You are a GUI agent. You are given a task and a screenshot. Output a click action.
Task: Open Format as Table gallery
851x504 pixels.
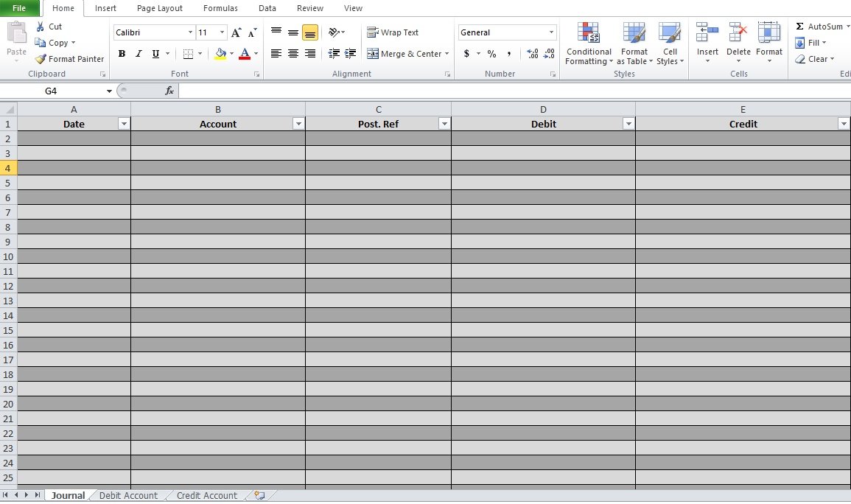(634, 43)
